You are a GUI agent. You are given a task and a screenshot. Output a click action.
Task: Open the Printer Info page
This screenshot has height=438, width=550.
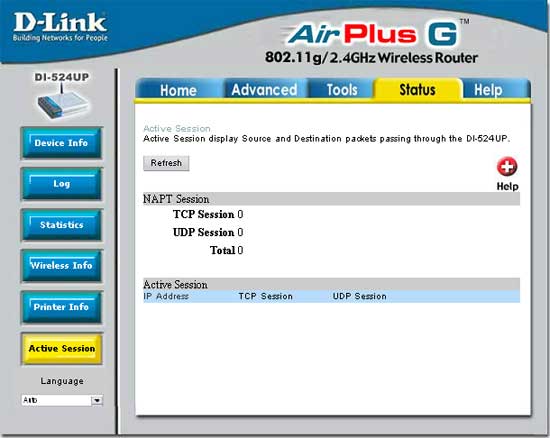coord(61,307)
